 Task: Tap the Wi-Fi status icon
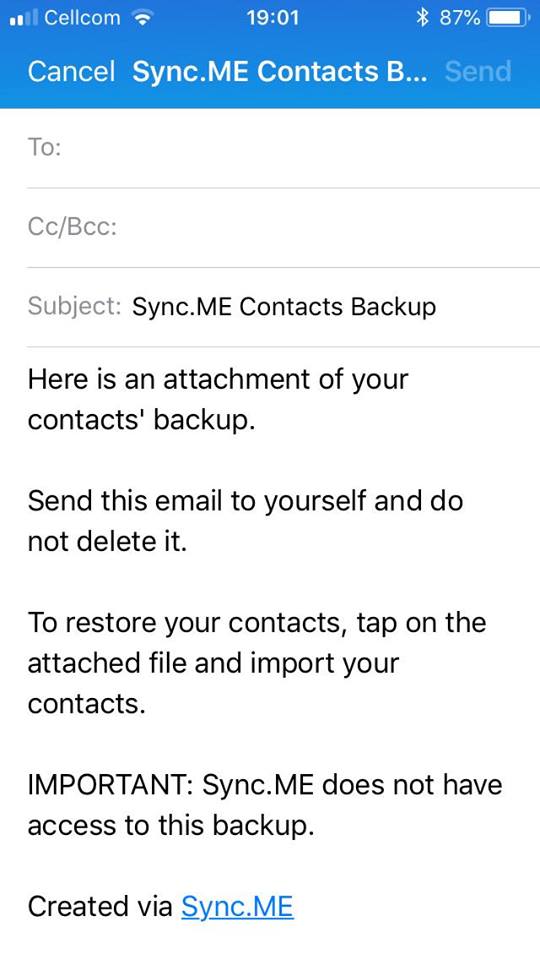(143, 18)
